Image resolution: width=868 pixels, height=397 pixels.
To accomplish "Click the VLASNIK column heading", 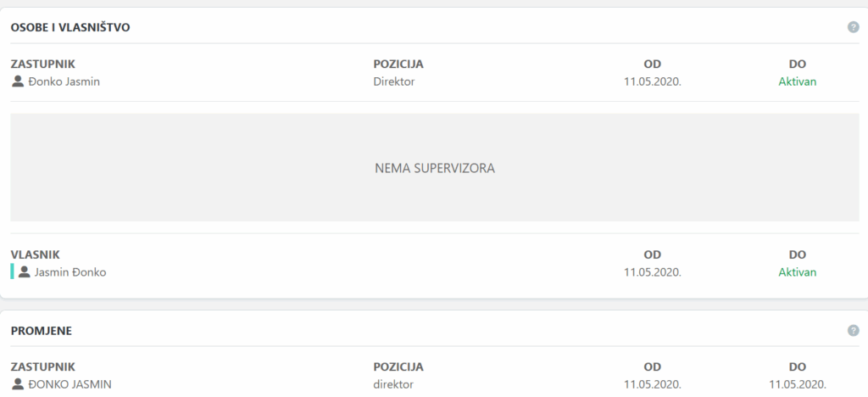I will [x=35, y=254].
